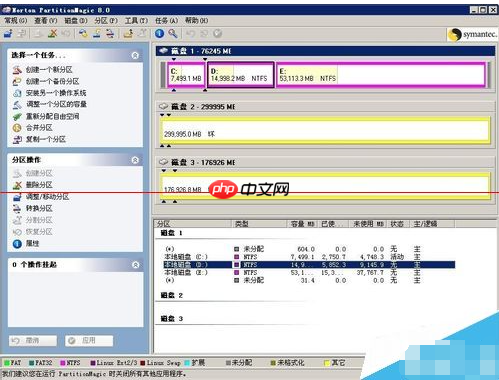Image resolution: width=499 pixels, height=380 pixels.
Task: Choose 调整一个分区的容量 task
Action: (x=56, y=104)
